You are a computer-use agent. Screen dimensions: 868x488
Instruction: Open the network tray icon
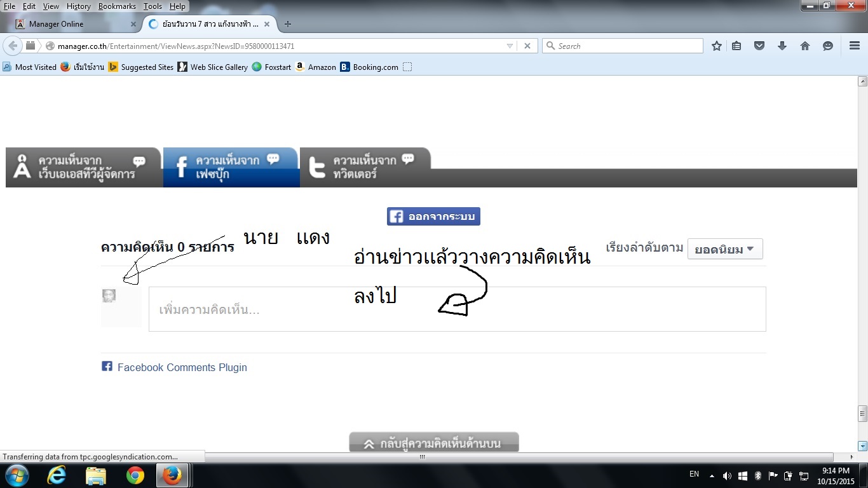point(804,476)
